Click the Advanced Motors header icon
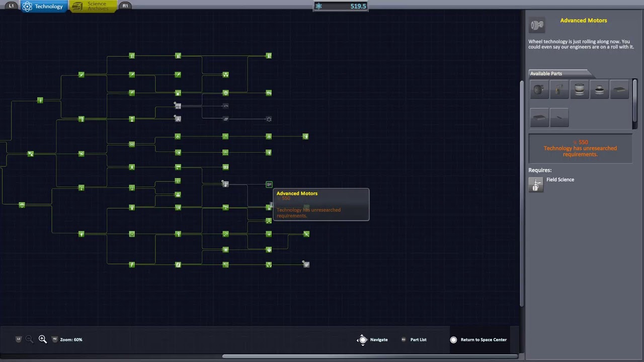 tap(537, 25)
